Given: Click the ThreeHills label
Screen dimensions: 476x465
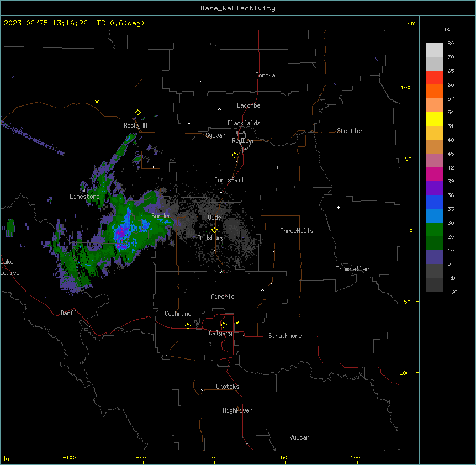Looking at the screenshot, I should 297,231.
